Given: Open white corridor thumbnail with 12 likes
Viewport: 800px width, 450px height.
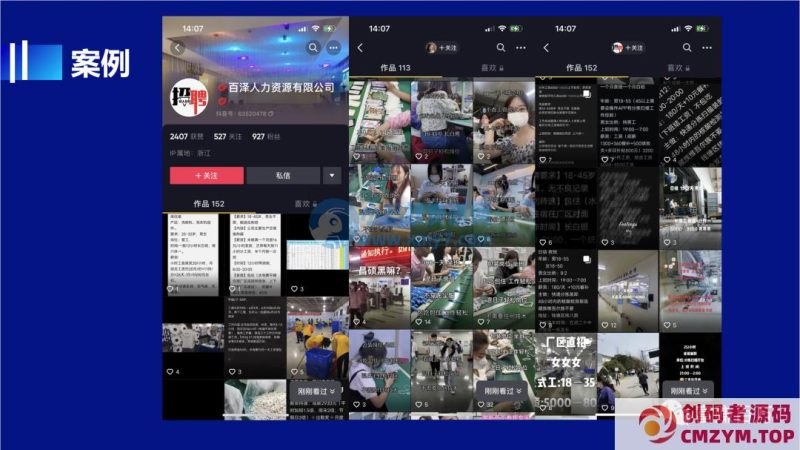Looking at the screenshot, I should (x=628, y=291).
